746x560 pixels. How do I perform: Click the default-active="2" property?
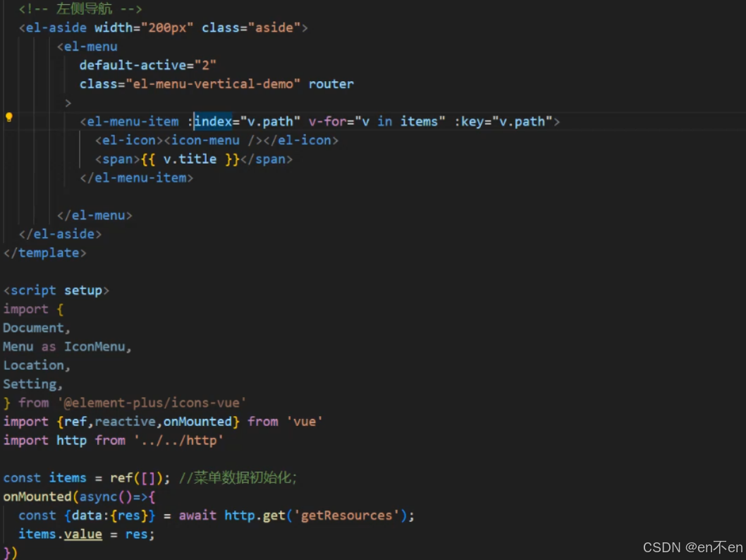[148, 64]
